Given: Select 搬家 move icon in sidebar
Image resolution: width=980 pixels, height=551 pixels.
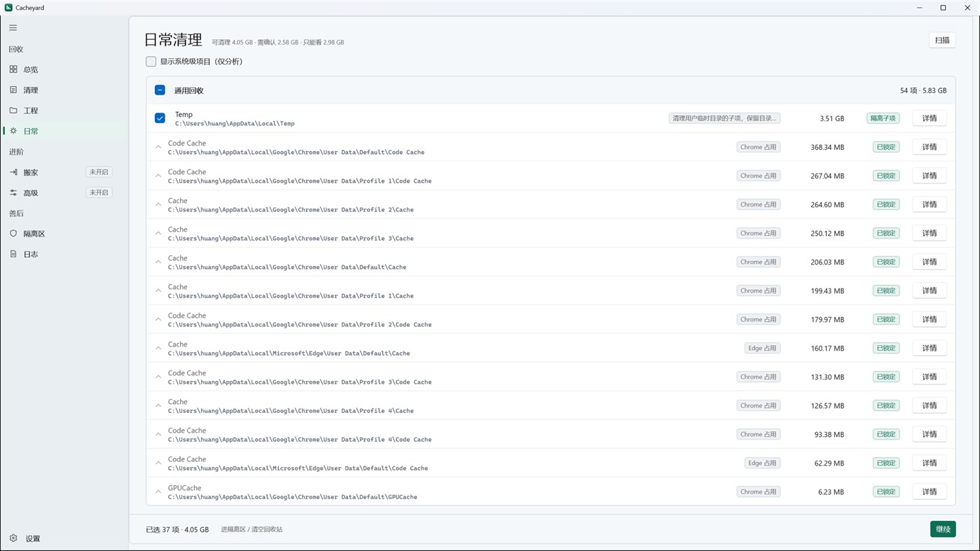Looking at the screenshot, I should (13, 172).
